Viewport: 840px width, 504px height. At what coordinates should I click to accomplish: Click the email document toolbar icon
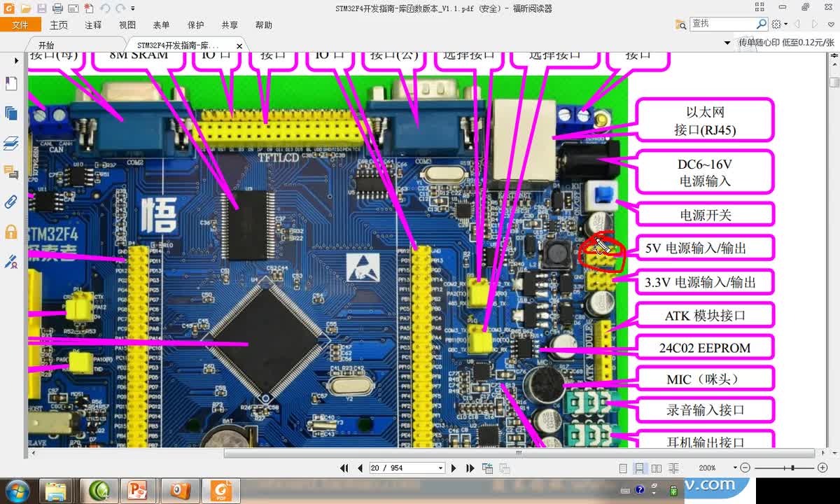click(x=73, y=8)
